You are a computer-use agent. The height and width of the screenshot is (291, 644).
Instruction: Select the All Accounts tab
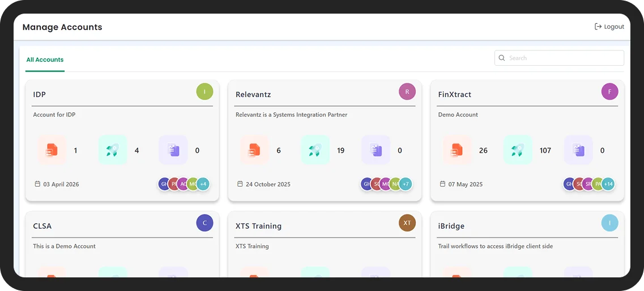(45, 60)
